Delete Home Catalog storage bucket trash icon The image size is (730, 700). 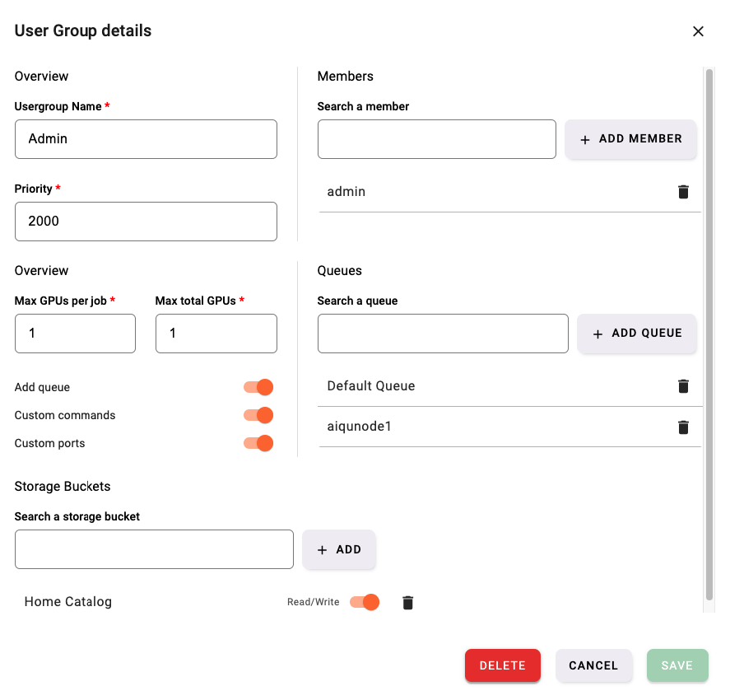coord(407,602)
